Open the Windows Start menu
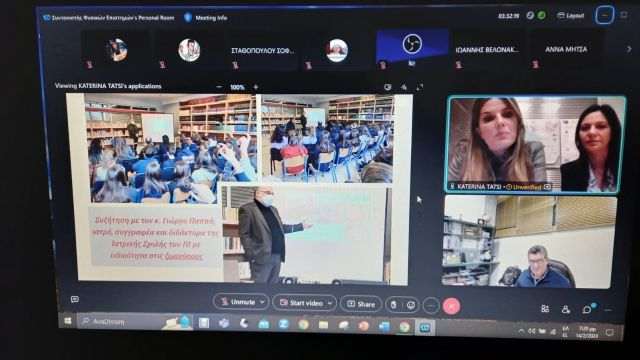The width and height of the screenshot is (640, 360). [x=68, y=321]
